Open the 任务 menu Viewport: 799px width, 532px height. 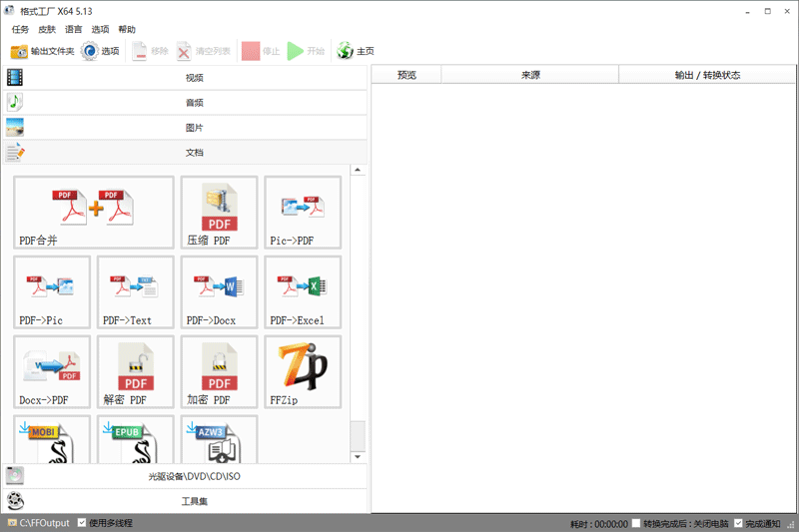[x=20, y=30]
